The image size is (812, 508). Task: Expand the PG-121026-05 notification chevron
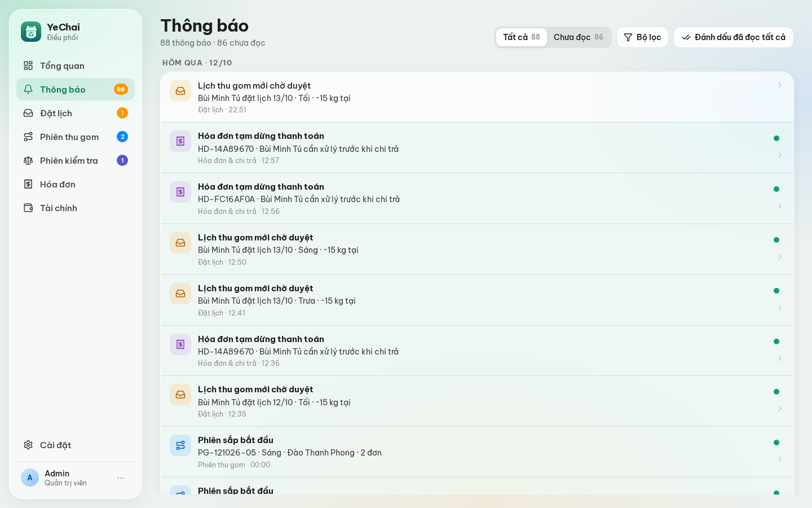pyautogui.click(x=780, y=459)
